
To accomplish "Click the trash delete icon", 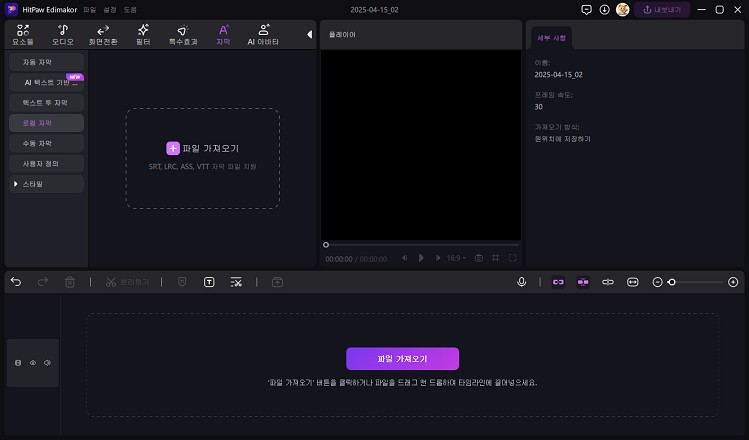I will click(70, 282).
